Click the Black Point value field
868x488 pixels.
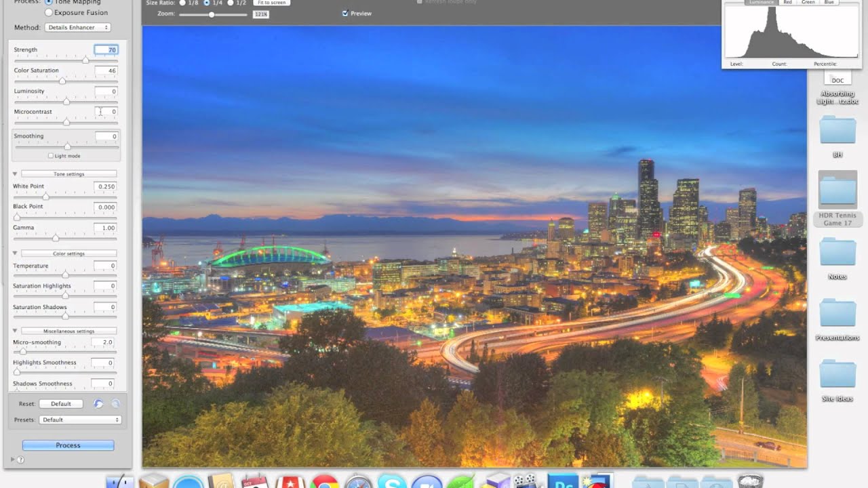(x=104, y=207)
